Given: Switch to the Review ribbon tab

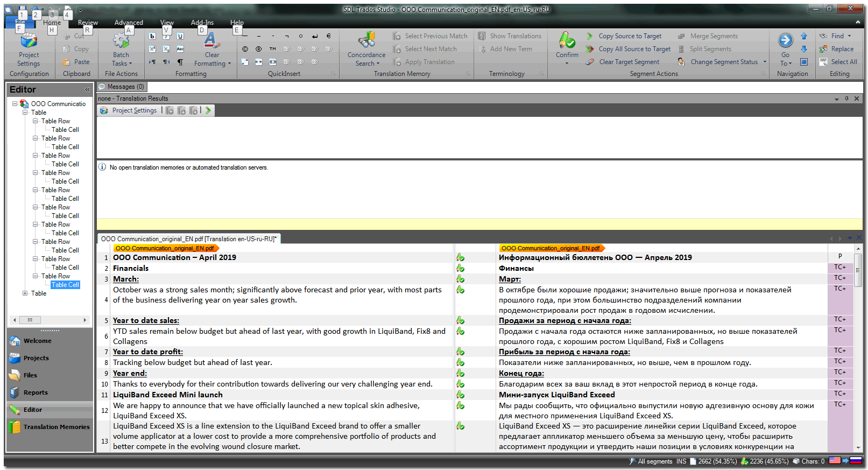Looking at the screenshot, I should click(x=88, y=23).
